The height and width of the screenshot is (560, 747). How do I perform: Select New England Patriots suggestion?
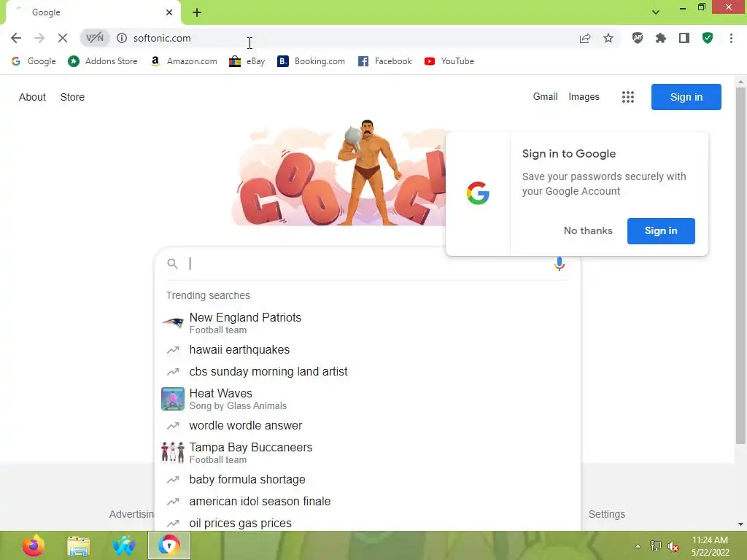(368, 323)
